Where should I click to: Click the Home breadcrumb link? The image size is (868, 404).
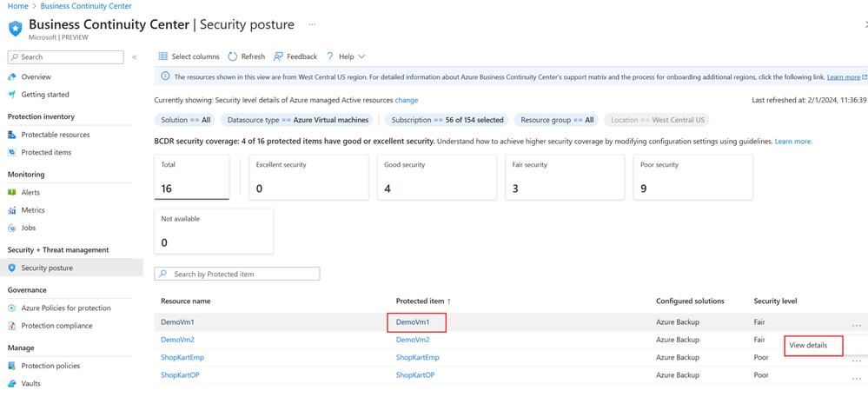pos(17,5)
